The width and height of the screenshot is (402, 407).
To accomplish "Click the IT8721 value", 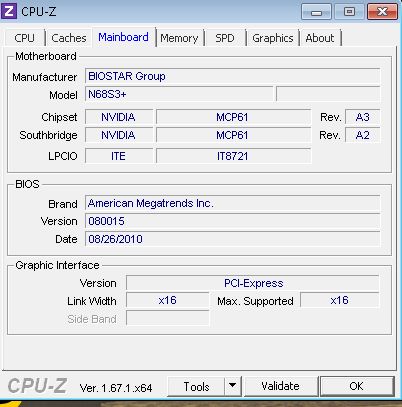I will point(233,156).
